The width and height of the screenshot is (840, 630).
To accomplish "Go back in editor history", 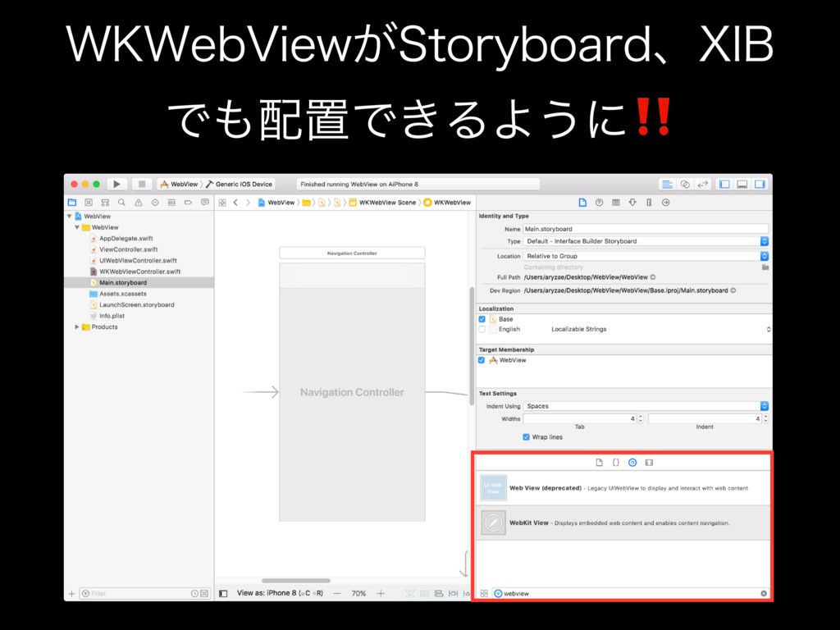I will click(235, 203).
